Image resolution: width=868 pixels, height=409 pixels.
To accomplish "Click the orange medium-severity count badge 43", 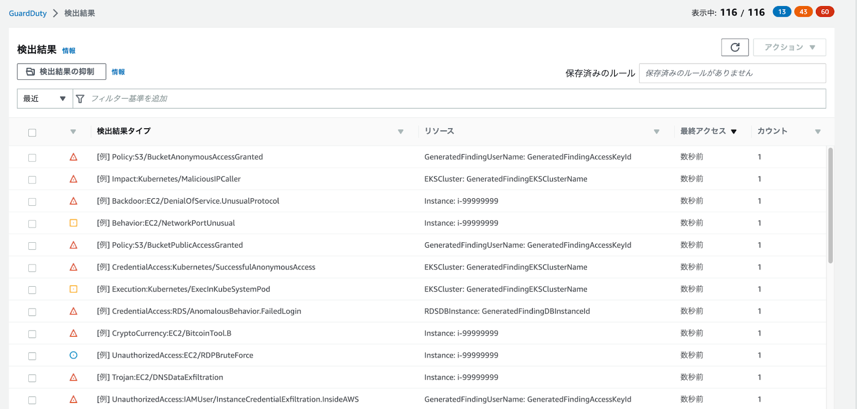I will (803, 12).
